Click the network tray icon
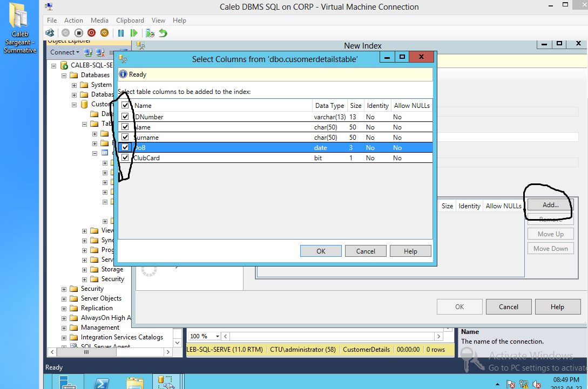The height and width of the screenshot is (389, 588). [x=524, y=384]
